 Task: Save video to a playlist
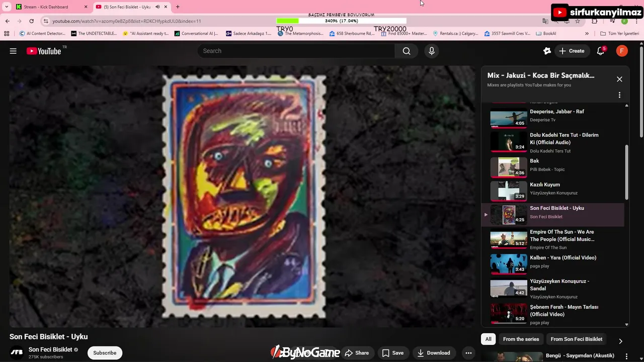392,353
